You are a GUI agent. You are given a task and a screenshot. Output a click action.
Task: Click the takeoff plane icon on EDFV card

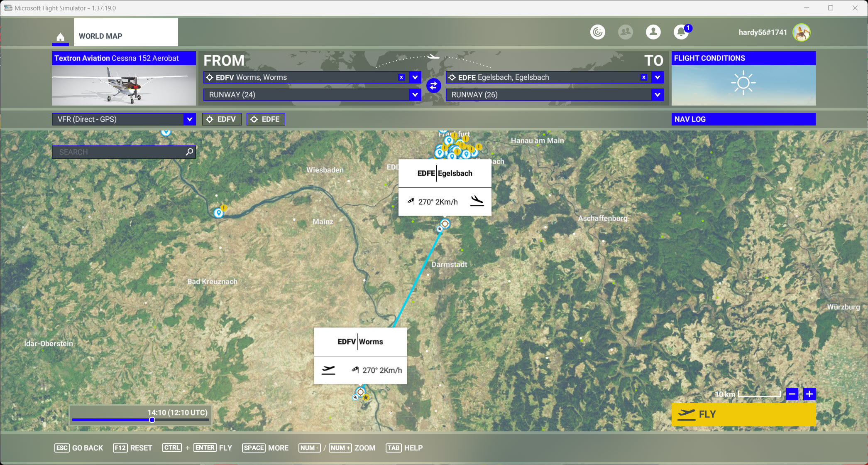(x=328, y=370)
